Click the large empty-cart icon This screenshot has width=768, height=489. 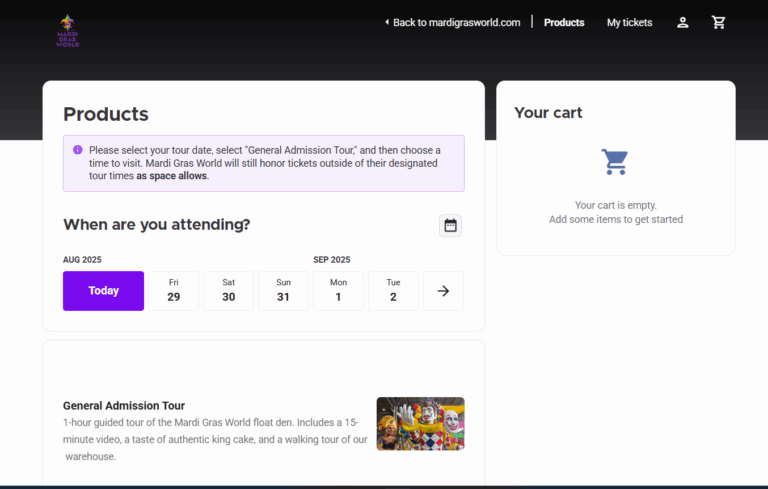(x=615, y=161)
